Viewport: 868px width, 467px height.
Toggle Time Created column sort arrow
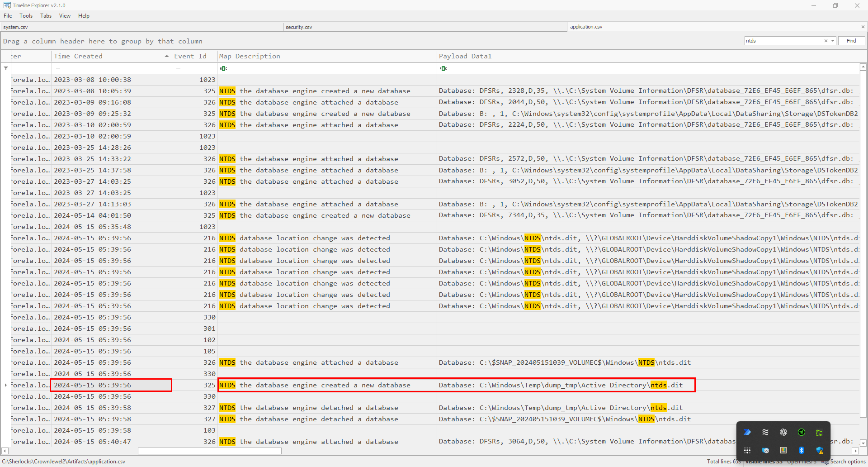point(167,56)
